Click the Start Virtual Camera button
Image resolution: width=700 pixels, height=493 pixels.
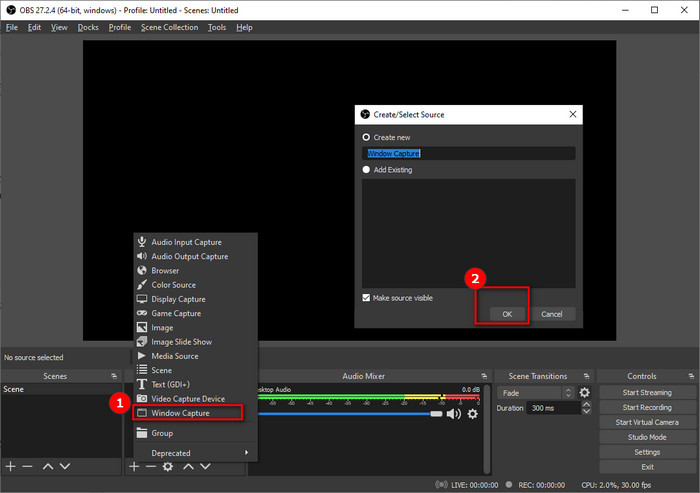coord(647,422)
